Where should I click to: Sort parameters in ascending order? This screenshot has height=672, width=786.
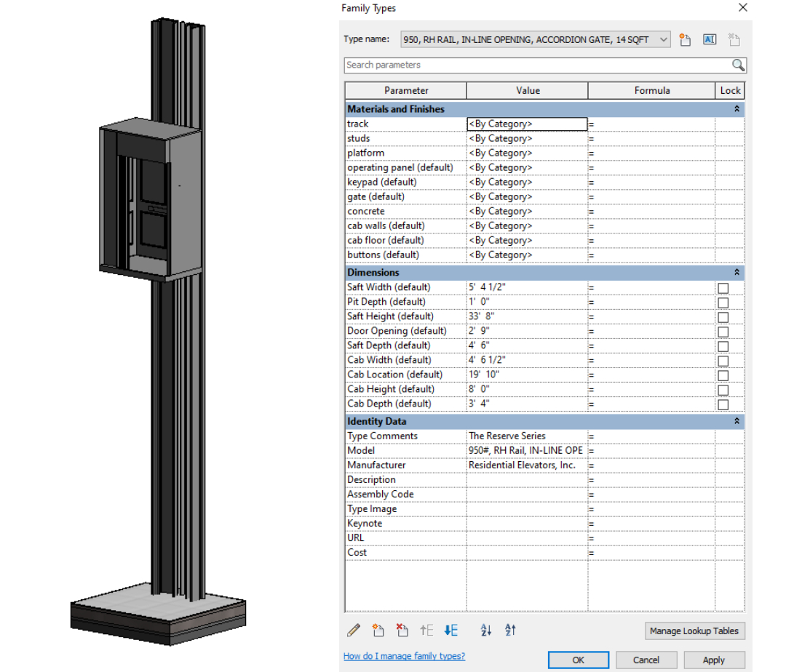pos(486,631)
